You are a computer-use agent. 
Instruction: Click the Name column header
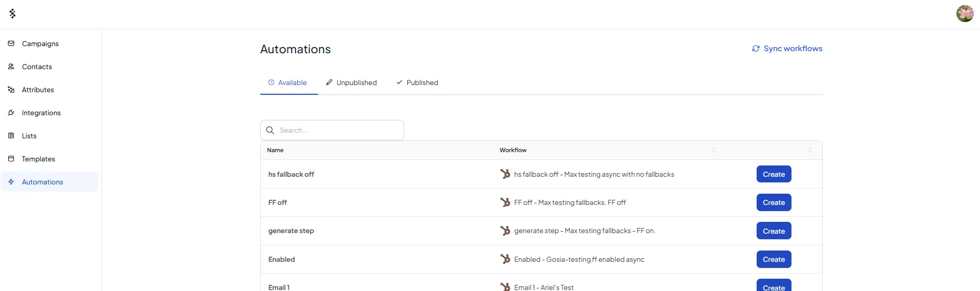coord(276,150)
